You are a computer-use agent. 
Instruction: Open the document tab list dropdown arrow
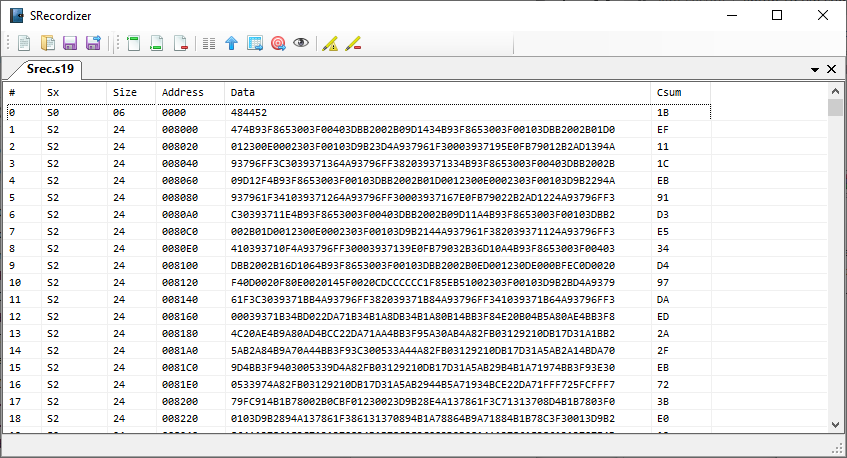[x=815, y=70]
